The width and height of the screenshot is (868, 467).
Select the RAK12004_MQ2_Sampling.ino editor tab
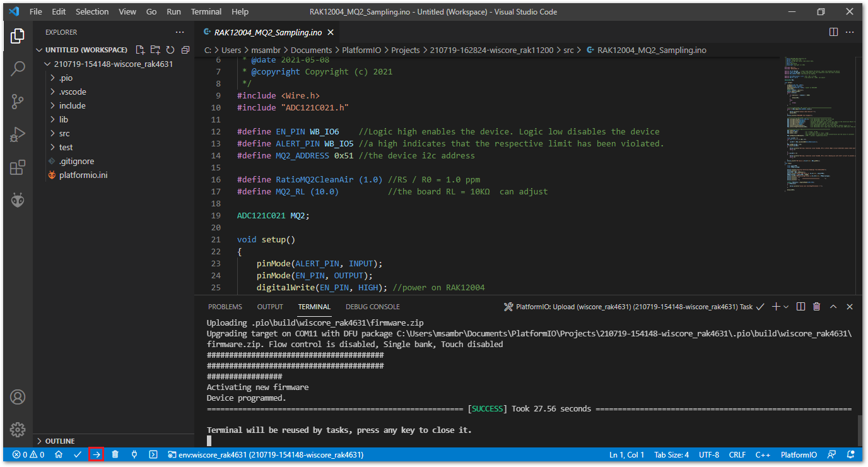[269, 32]
